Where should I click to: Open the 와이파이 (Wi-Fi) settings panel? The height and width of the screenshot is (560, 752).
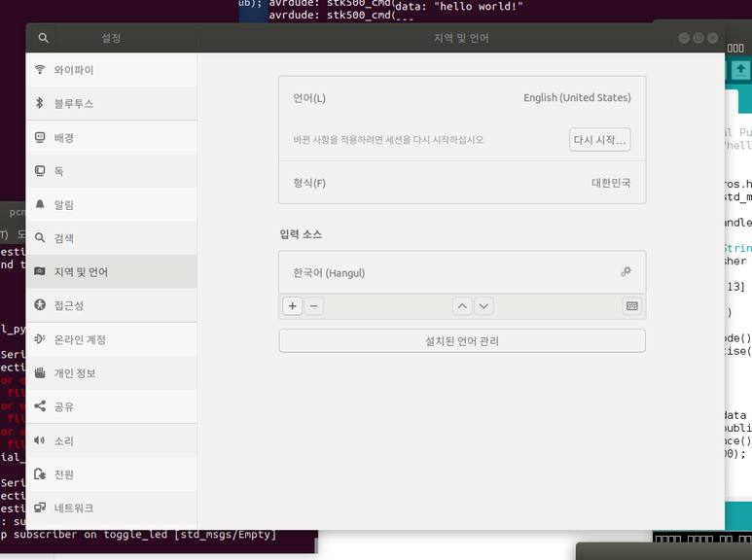click(x=111, y=70)
